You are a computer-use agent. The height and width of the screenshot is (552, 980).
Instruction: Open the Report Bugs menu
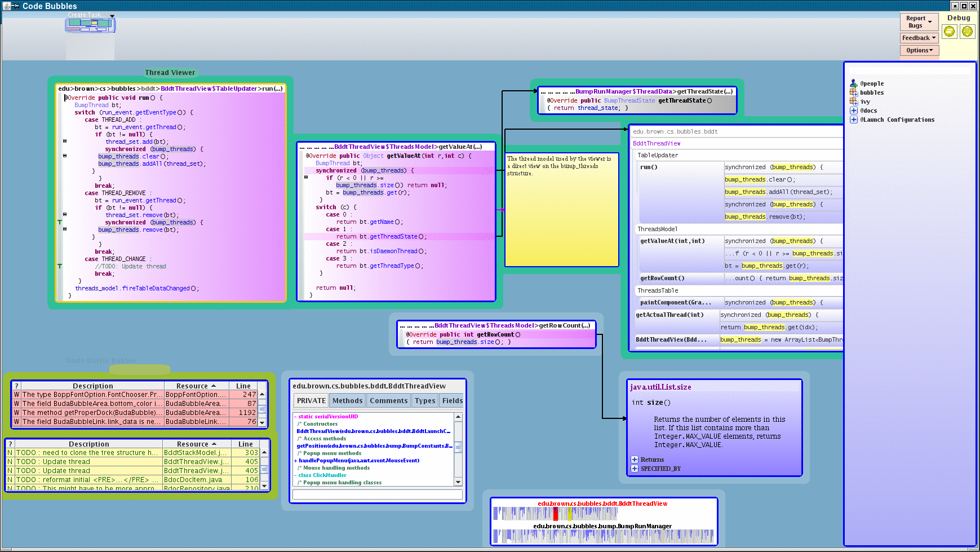pos(919,22)
